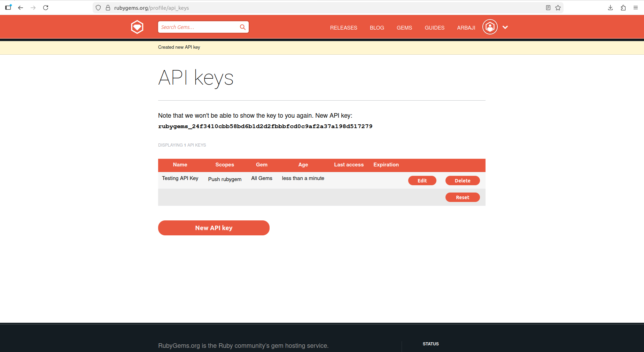Open the user avatar profile icon
Screen dimensions: 644x352
coord(490,27)
